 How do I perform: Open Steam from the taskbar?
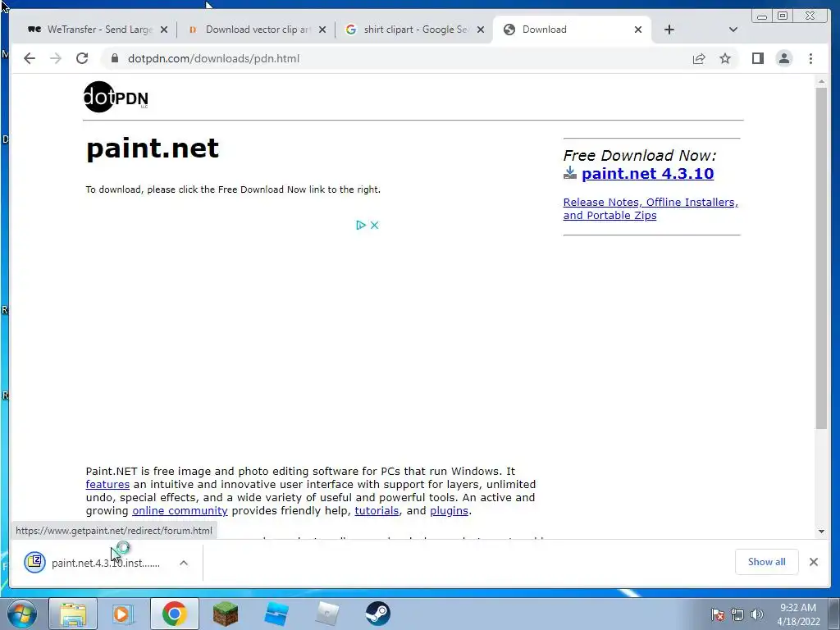[x=377, y=614]
